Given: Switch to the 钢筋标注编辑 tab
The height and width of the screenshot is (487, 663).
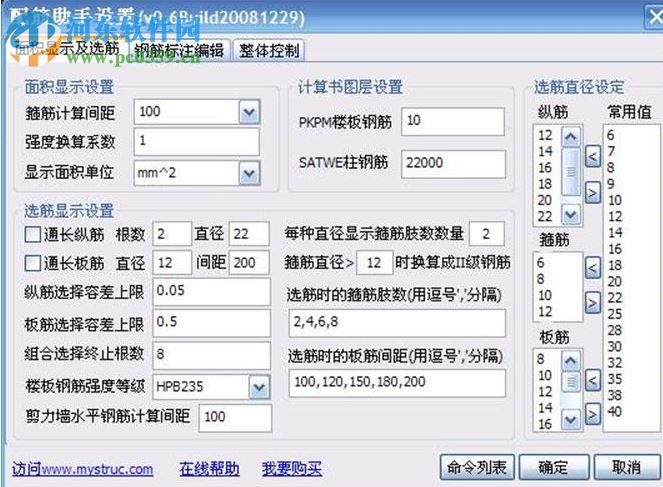Looking at the screenshot, I should pos(179,51).
